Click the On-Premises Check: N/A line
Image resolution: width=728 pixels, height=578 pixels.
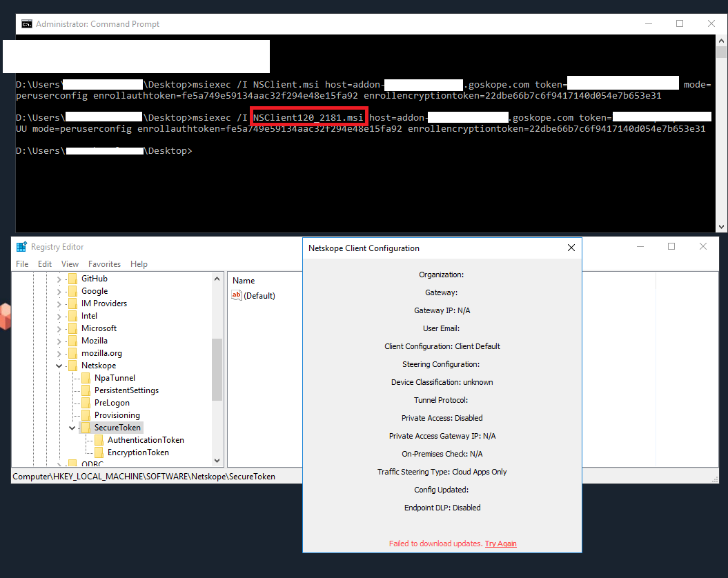coord(442,454)
